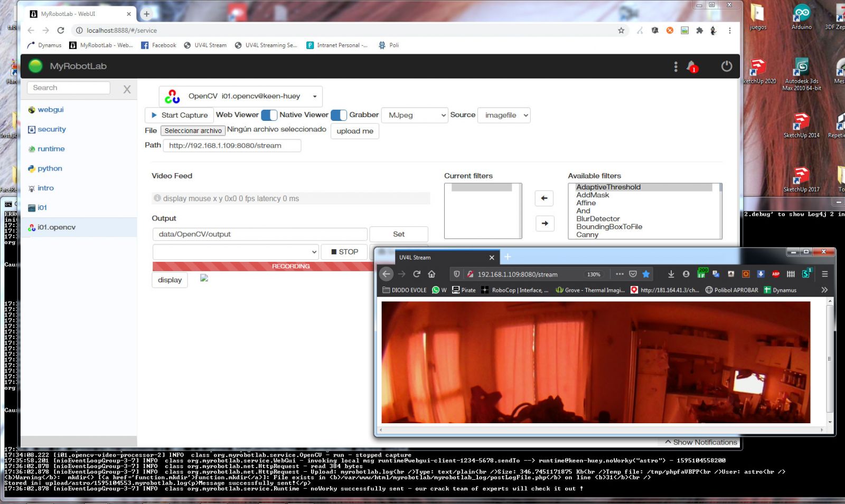Screen dimensions: 845x504
Task: Click the data/OpenCV/output field
Action: tap(260, 234)
